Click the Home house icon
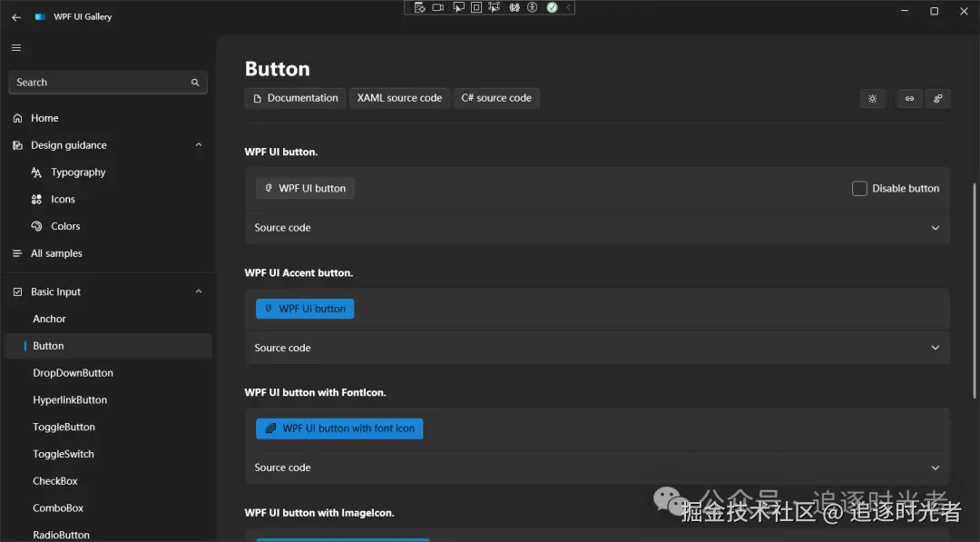The width and height of the screenshot is (980, 542). pos(17,118)
